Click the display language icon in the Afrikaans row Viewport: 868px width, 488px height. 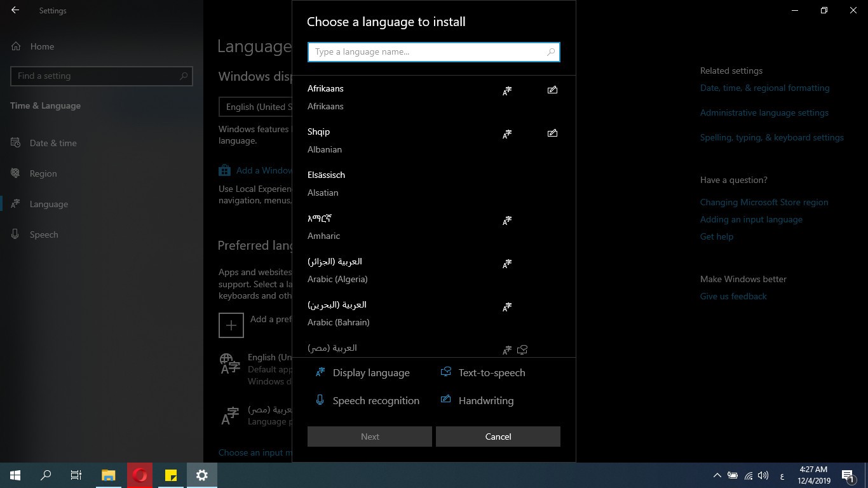[507, 91]
